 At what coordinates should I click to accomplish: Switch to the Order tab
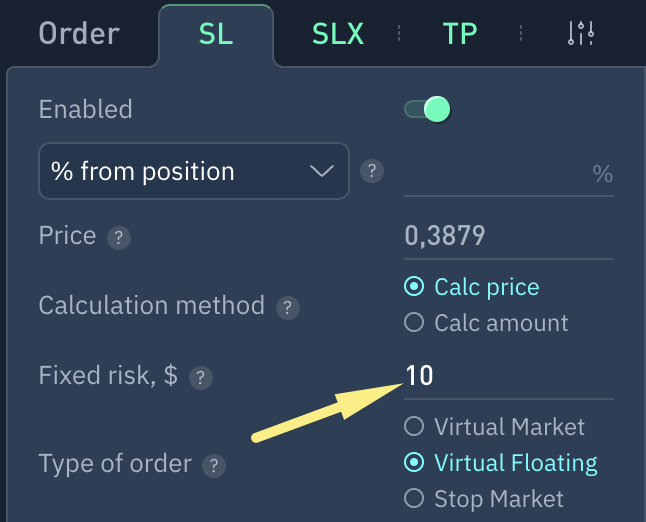(x=79, y=33)
